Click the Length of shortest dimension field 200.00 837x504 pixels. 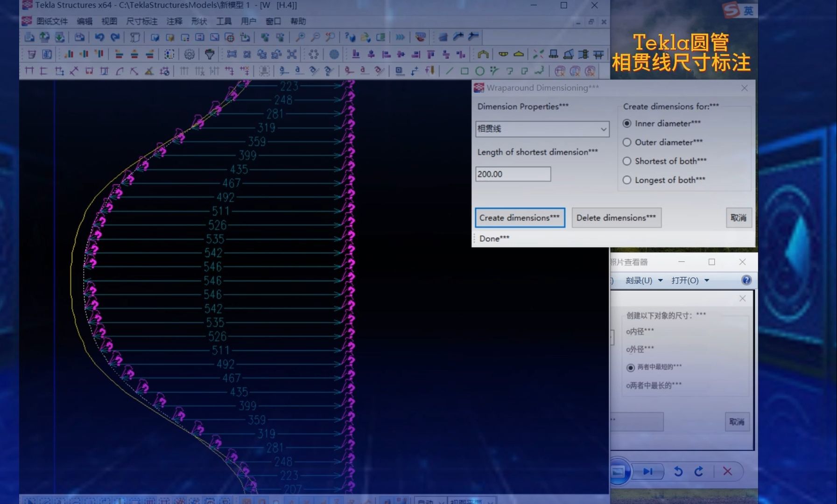tap(513, 174)
